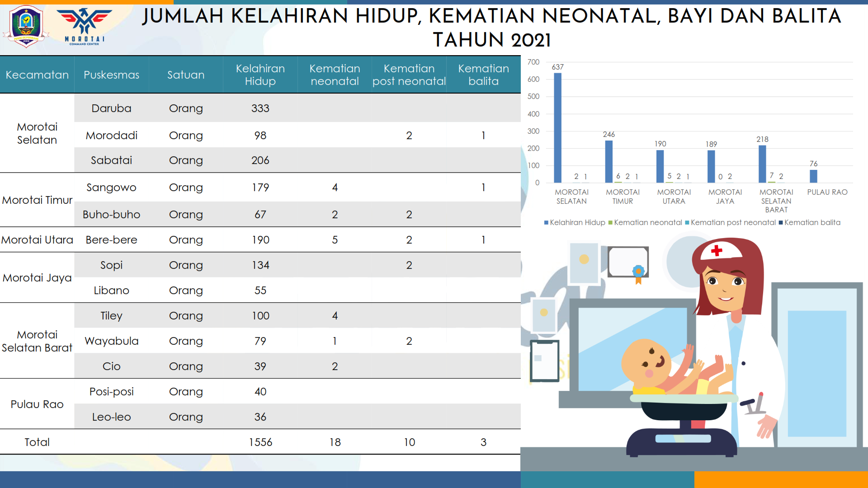Screen dimensions: 868x488
Task: Click the Morotai Timur kecamatan cell
Action: click(x=37, y=200)
